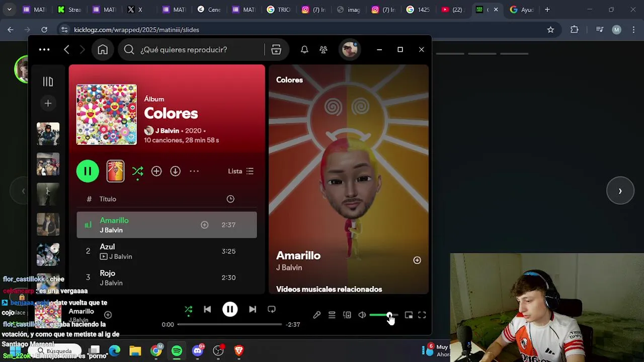Open the play queue
Image resolution: width=644 pixels, height=362 pixels.
tap(332, 315)
